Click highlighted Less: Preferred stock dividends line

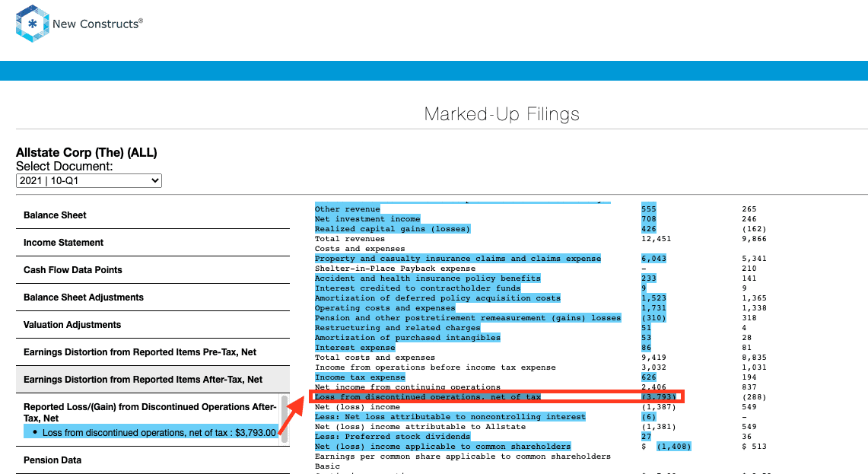pyautogui.click(x=393, y=437)
